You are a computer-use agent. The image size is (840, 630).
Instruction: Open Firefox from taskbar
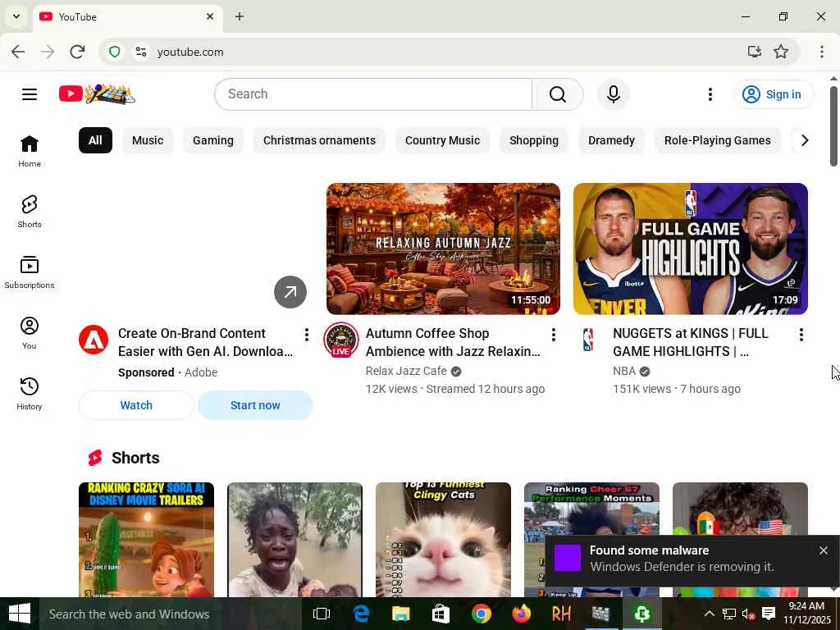[x=521, y=614]
